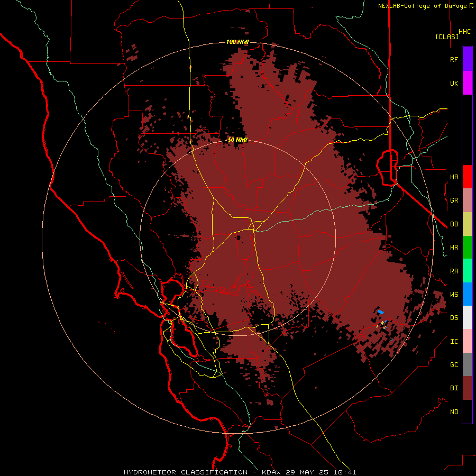The image size is (476, 476).
Task: Click the 'UK' legend label
Action: 454,83
